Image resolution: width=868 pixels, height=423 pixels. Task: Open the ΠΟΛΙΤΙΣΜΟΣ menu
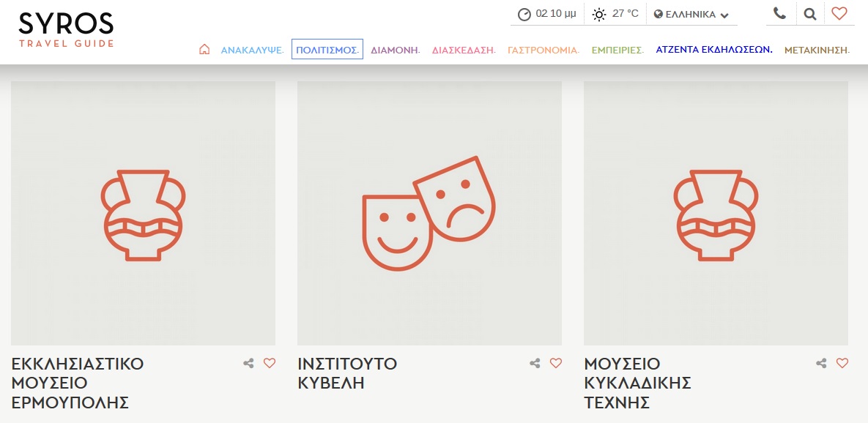pos(327,49)
